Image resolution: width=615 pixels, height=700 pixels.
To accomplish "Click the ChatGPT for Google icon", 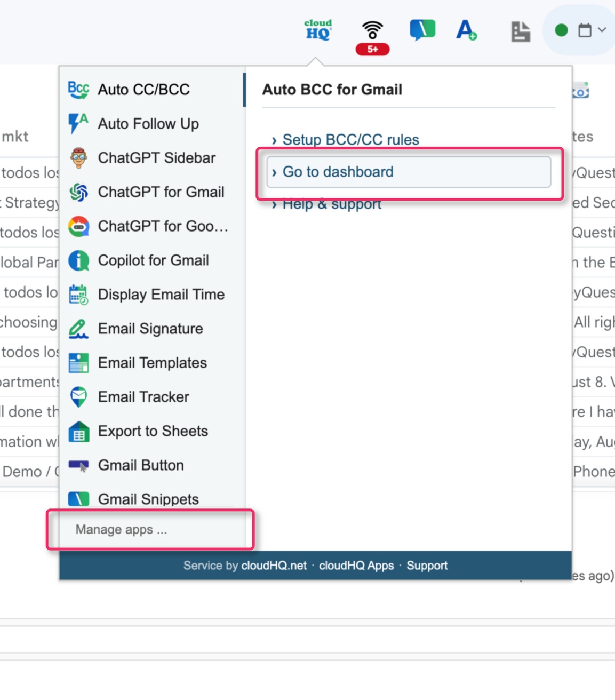I will point(78,226).
